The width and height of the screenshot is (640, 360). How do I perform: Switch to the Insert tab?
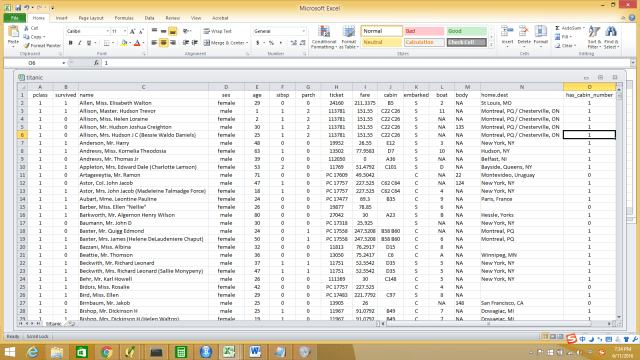pyautogui.click(x=62, y=18)
